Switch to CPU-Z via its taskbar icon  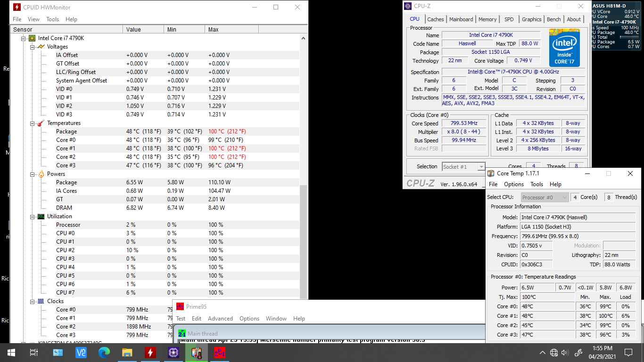click(173, 352)
